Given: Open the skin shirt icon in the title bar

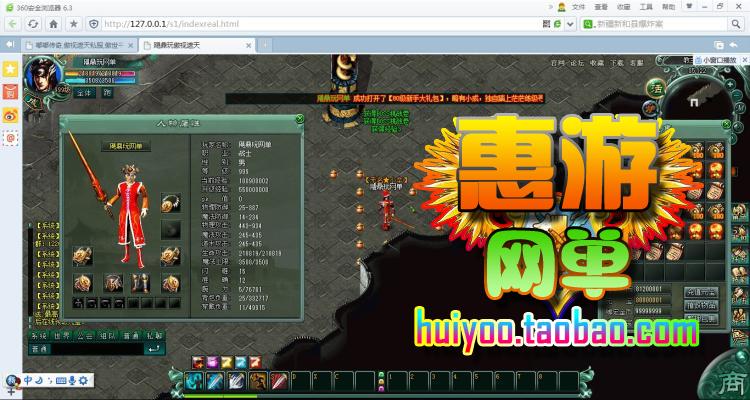Looking at the screenshot, I should 689,6.
